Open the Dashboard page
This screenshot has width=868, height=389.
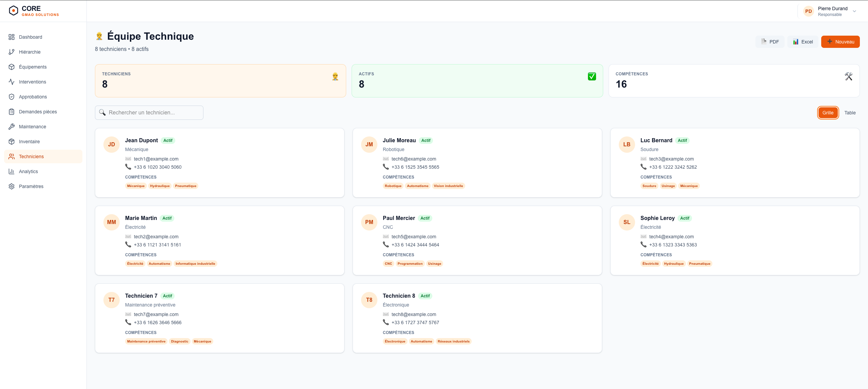(x=43, y=37)
